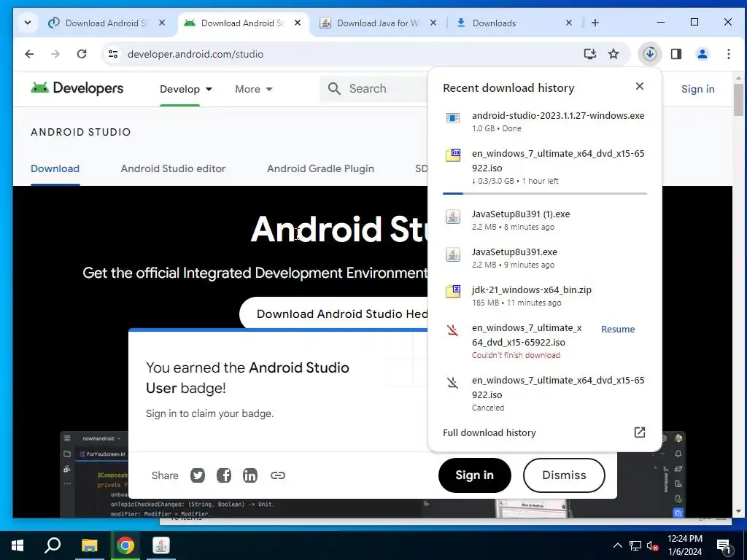This screenshot has height=560, width=747.
Task: Show hidden system tray icons
Action: point(617,545)
